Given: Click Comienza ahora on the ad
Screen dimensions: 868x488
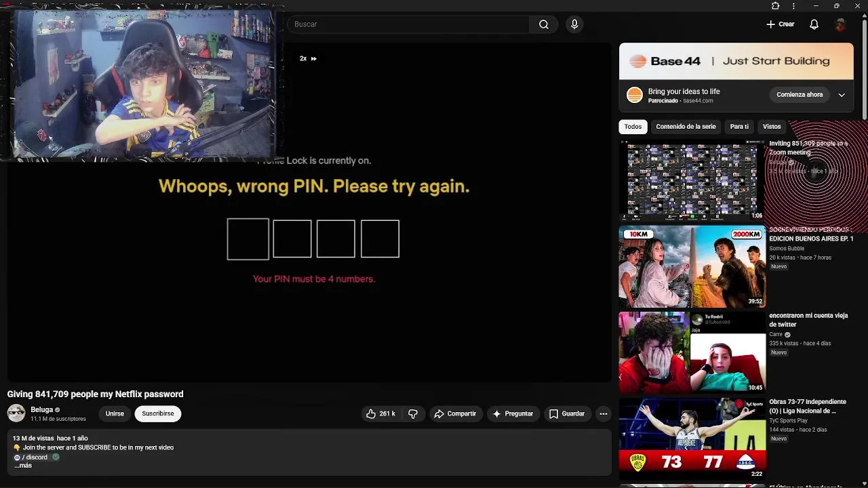Looking at the screenshot, I should coord(800,95).
